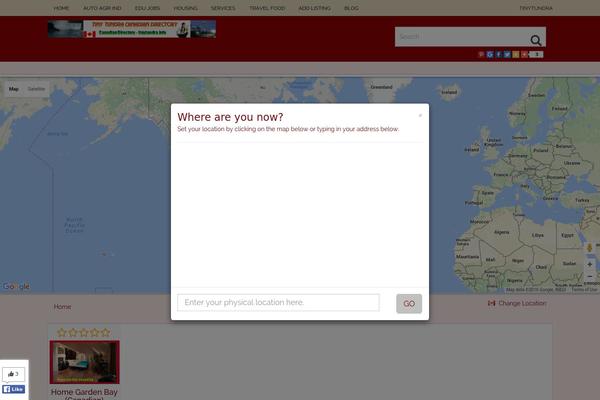Screen dimensions: 600x400
Task: Click the Facebook social icon in header
Action: click(x=499, y=54)
